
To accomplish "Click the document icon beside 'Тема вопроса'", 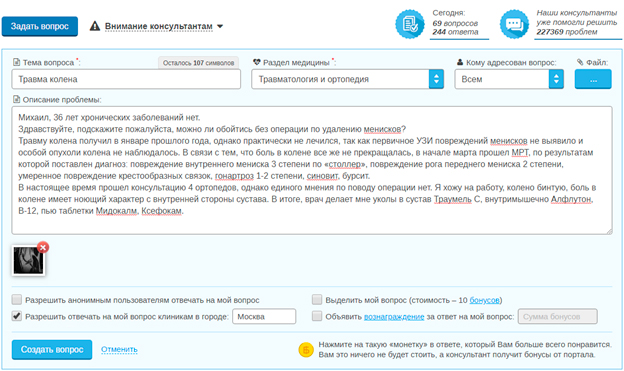I will (16, 62).
